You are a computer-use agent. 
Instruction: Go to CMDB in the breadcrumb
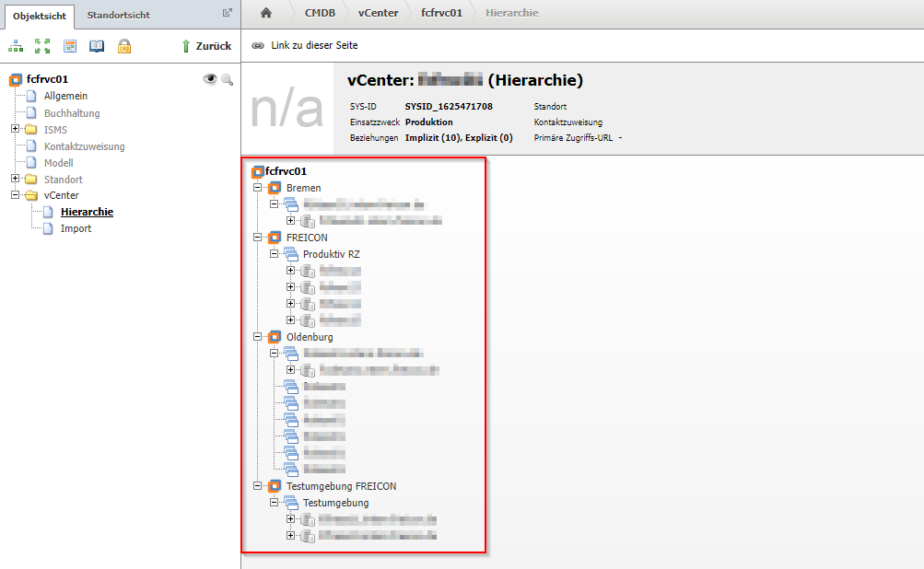(x=320, y=13)
